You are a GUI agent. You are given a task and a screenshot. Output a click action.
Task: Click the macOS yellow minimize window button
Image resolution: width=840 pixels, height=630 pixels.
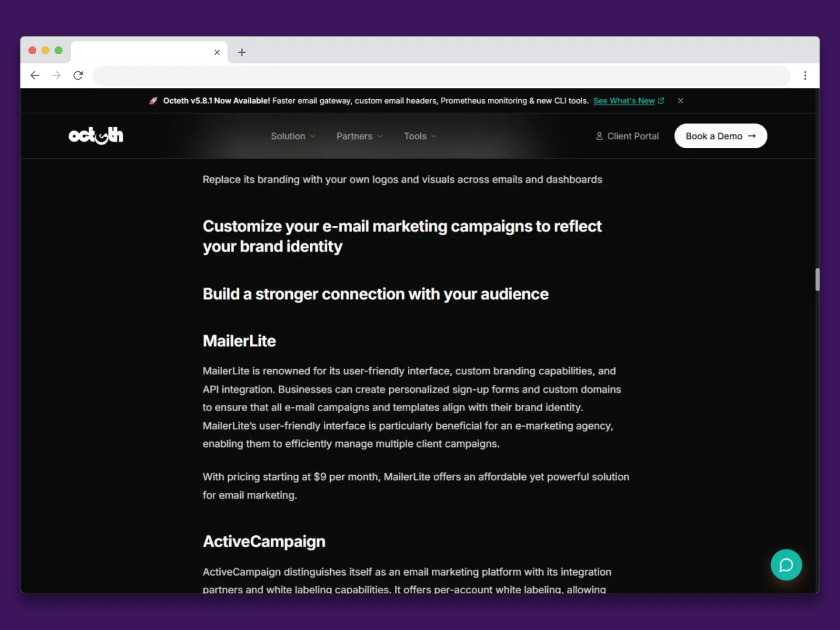tap(45, 50)
